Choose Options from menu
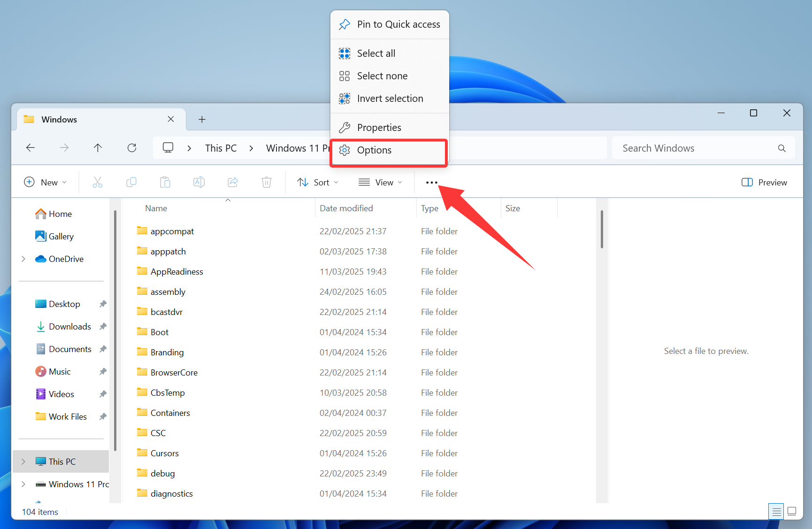 tap(390, 150)
